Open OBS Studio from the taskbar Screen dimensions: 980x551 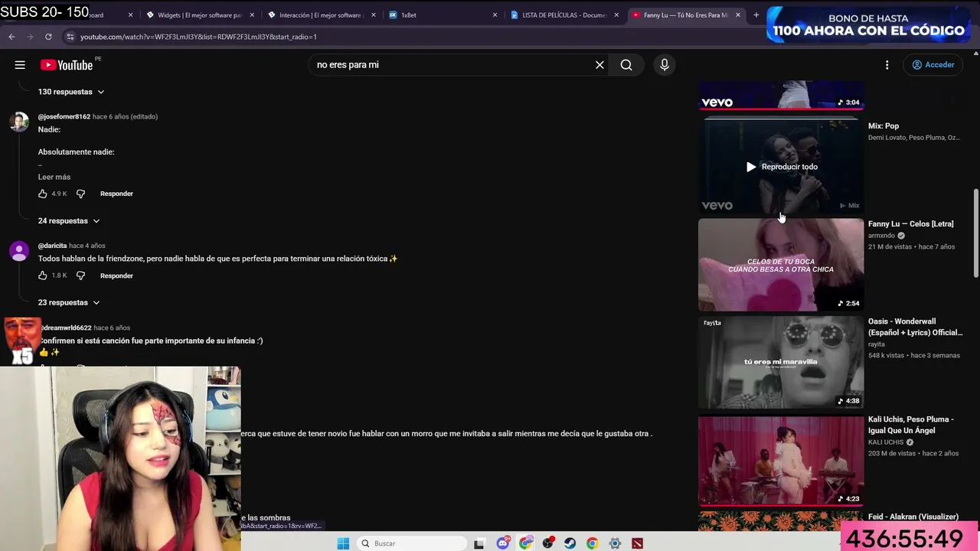(x=548, y=543)
